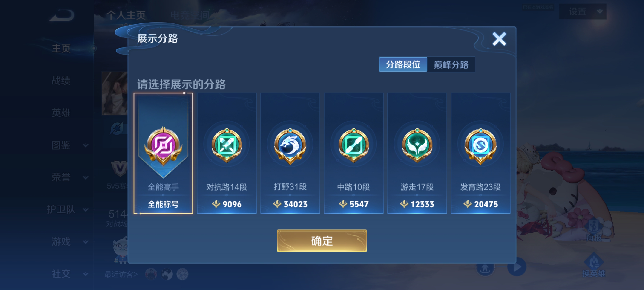Choose the 游走17段 wings badge

[417, 153]
